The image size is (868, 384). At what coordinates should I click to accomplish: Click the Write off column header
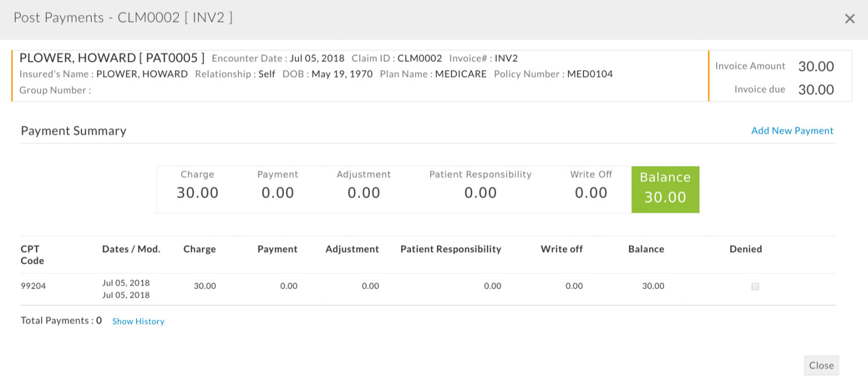pyautogui.click(x=561, y=249)
